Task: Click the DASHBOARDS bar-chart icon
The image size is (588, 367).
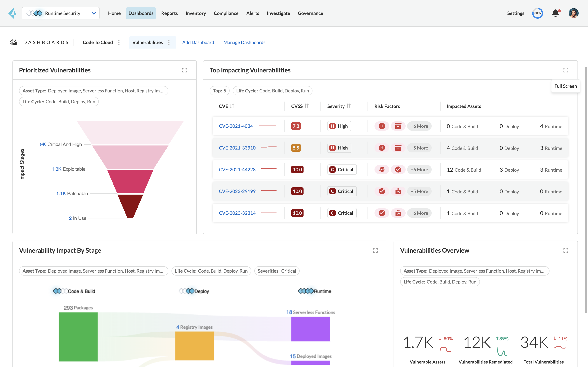Action: pyautogui.click(x=13, y=42)
